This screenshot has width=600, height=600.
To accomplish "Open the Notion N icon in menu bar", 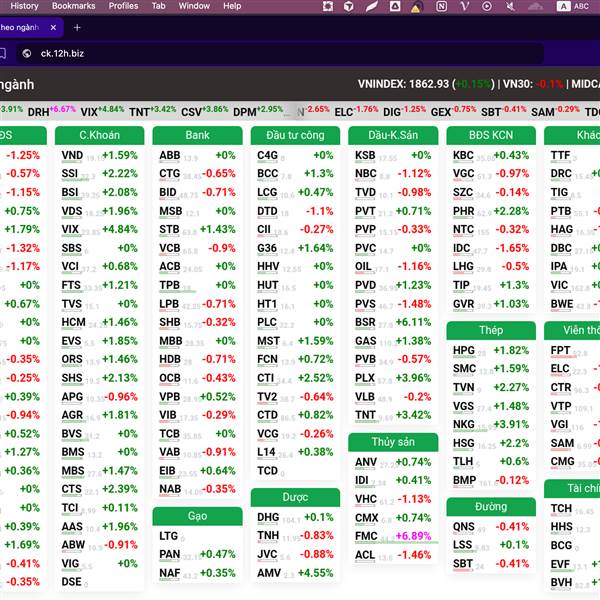I will [441, 6].
